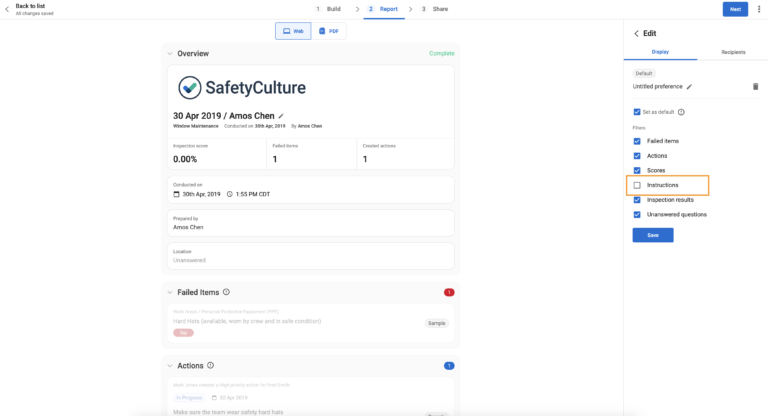
Task: Click the Sample tag on Hard Hats item
Action: pyautogui.click(x=436, y=323)
